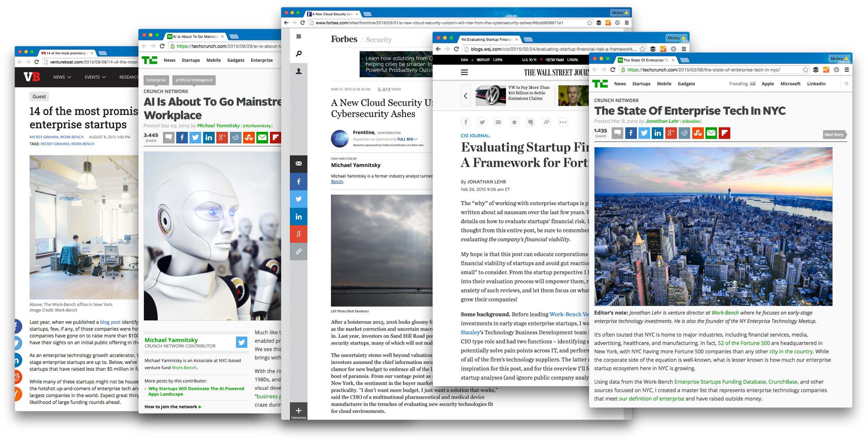Click Next Story button on TechCrunch
The height and width of the screenshot is (441, 868).
click(x=835, y=135)
